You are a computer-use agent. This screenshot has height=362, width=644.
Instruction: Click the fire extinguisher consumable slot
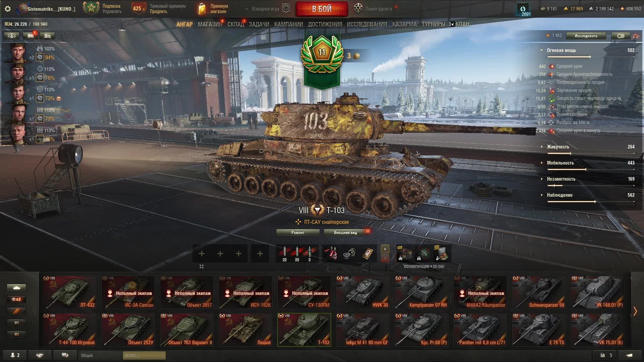click(331, 253)
